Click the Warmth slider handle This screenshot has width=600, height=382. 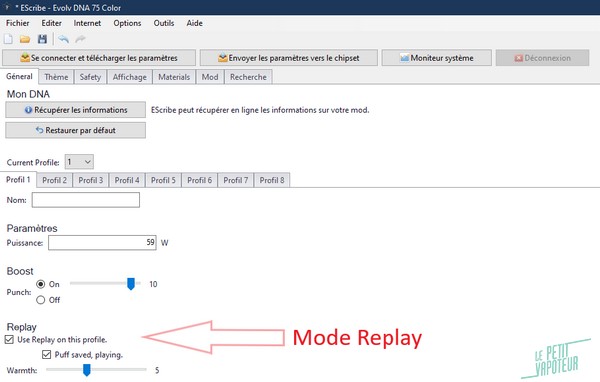(87, 370)
